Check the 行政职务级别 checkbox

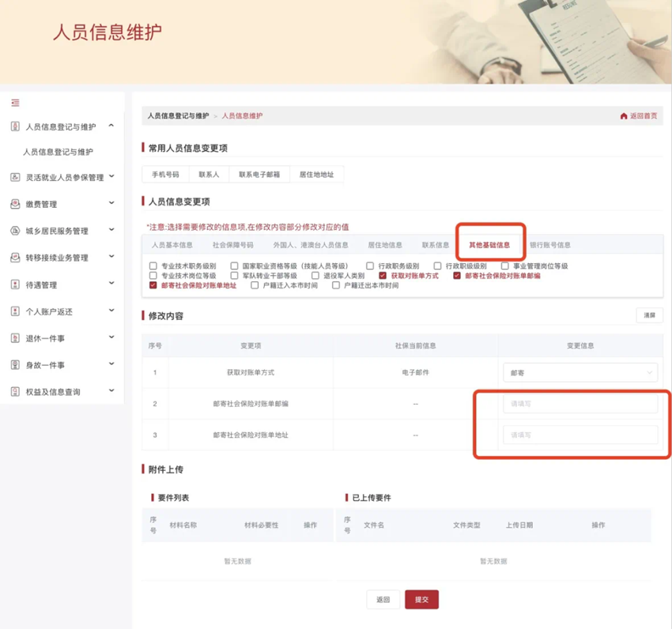(x=370, y=266)
